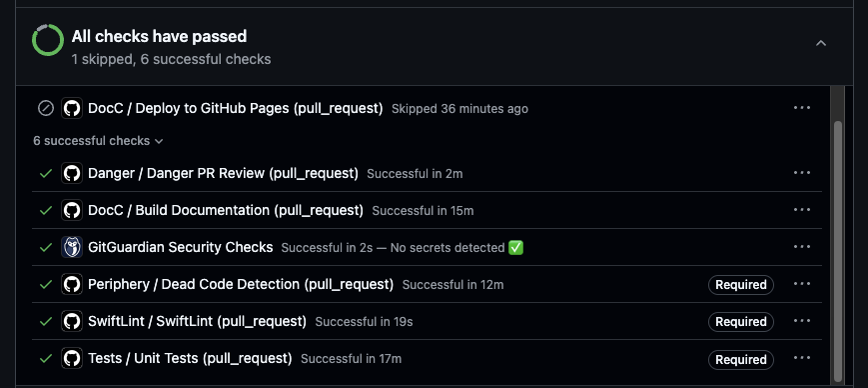Open the ellipsis menu for Deploy to GitHub Pages
Image resolution: width=868 pixels, height=388 pixels.
(801, 108)
